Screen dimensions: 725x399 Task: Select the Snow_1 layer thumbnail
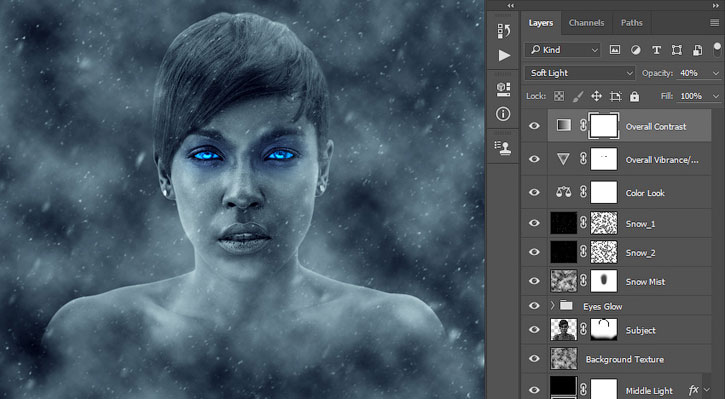click(x=564, y=223)
